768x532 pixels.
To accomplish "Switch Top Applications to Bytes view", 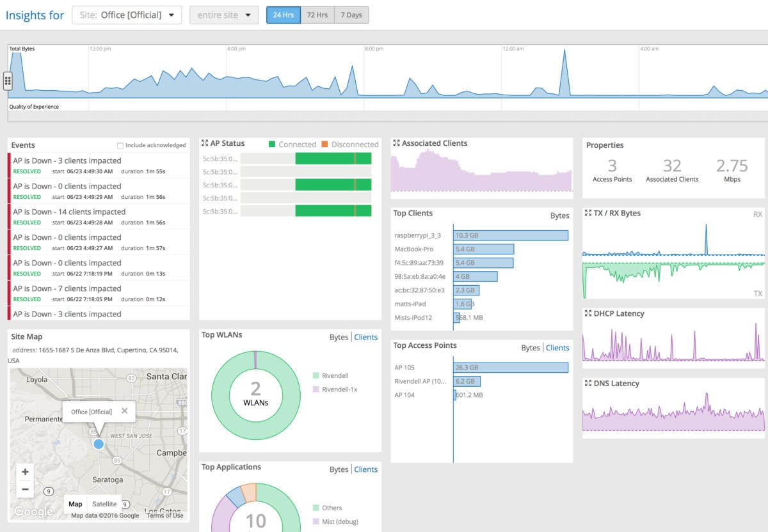I will coord(339,469).
